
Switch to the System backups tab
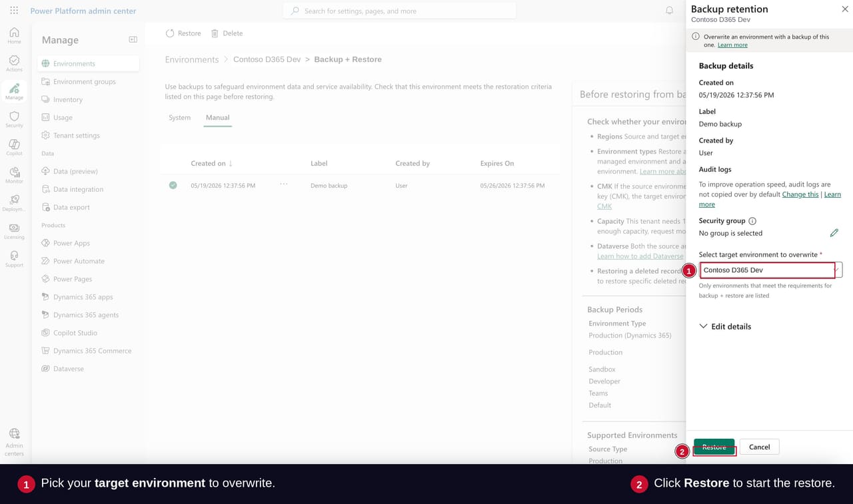(x=179, y=118)
